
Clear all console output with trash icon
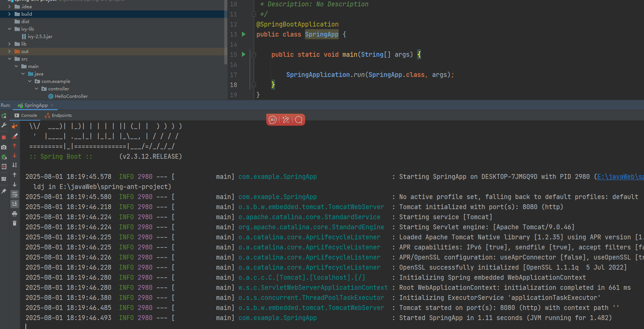(15, 223)
